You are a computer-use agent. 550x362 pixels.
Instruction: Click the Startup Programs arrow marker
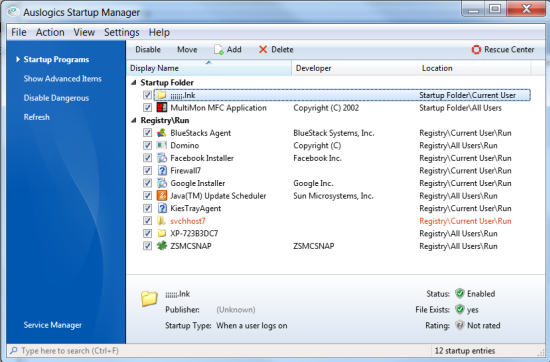pos(18,59)
